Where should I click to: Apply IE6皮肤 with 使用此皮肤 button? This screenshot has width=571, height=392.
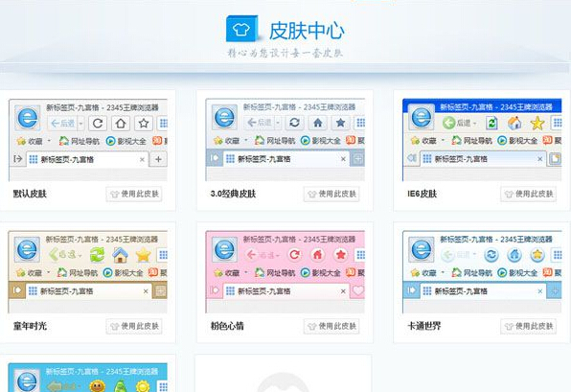(x=529, y=194)
